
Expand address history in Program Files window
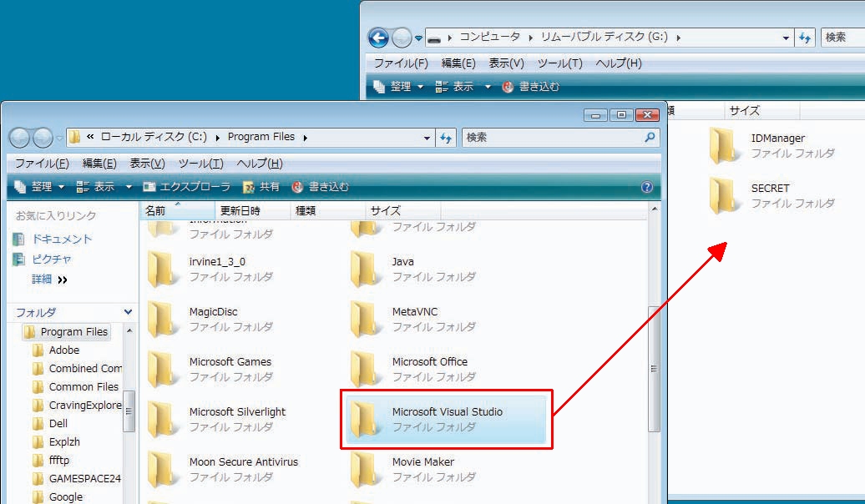[427, 138]
